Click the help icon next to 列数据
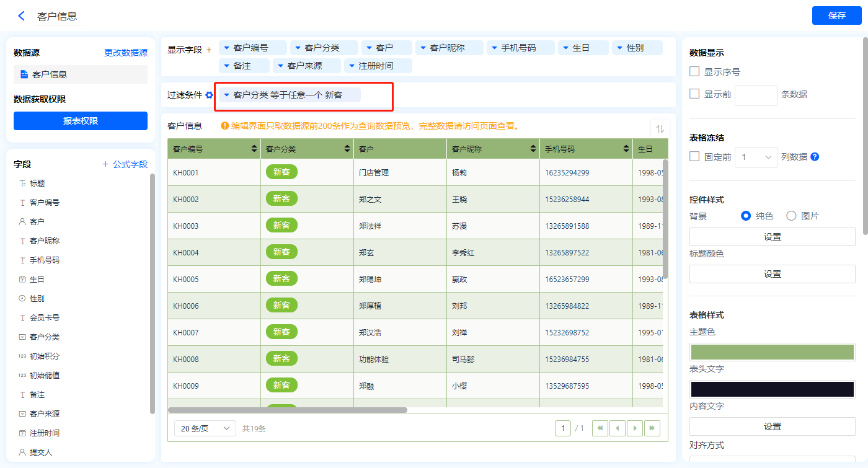The image size is (868, 468). coord(815,157)
